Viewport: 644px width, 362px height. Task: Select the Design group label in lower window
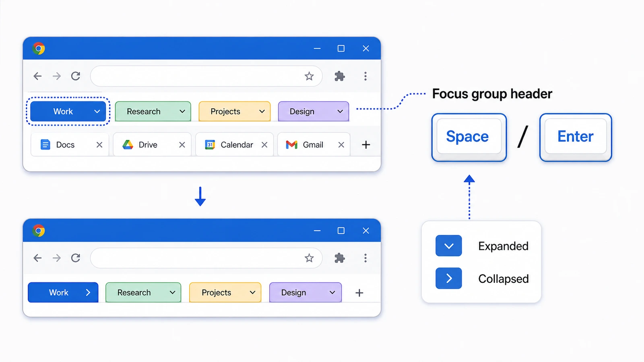(x=293, y=292)
